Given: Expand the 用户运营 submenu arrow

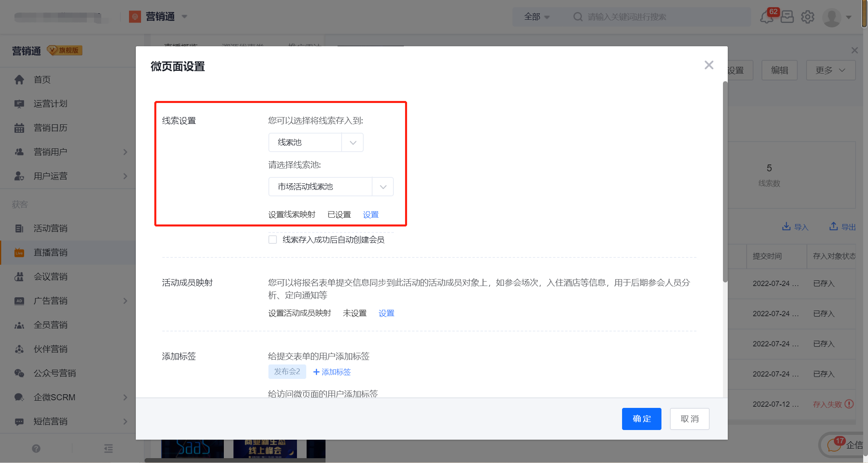Looking at the screenshot, I should (x=125, y=176).
